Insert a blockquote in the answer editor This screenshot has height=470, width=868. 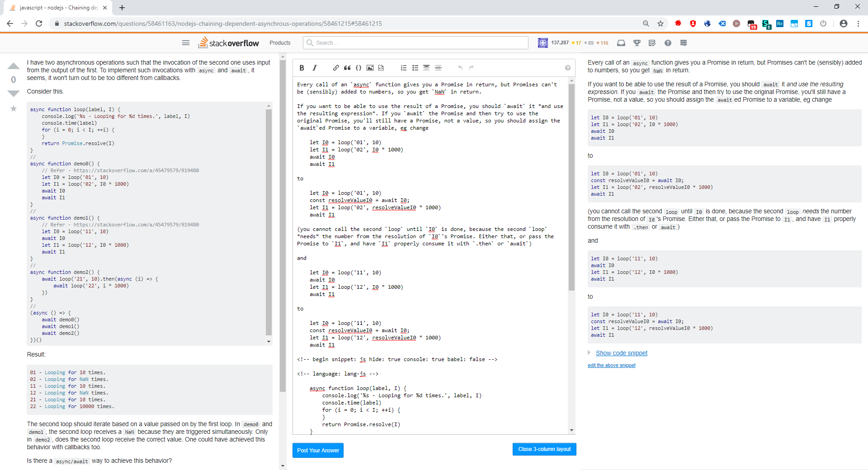[x=347, y=68]
